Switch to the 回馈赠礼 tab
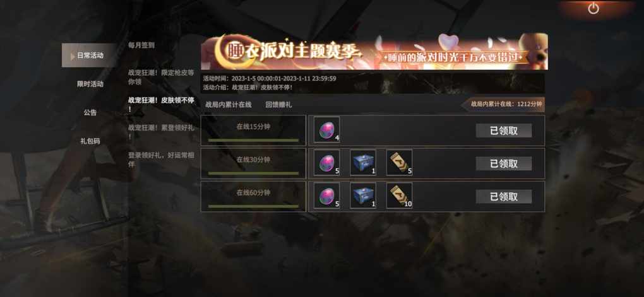Image resolution: width=644 pixels, height=297 pixels. (x=278, y=105)
